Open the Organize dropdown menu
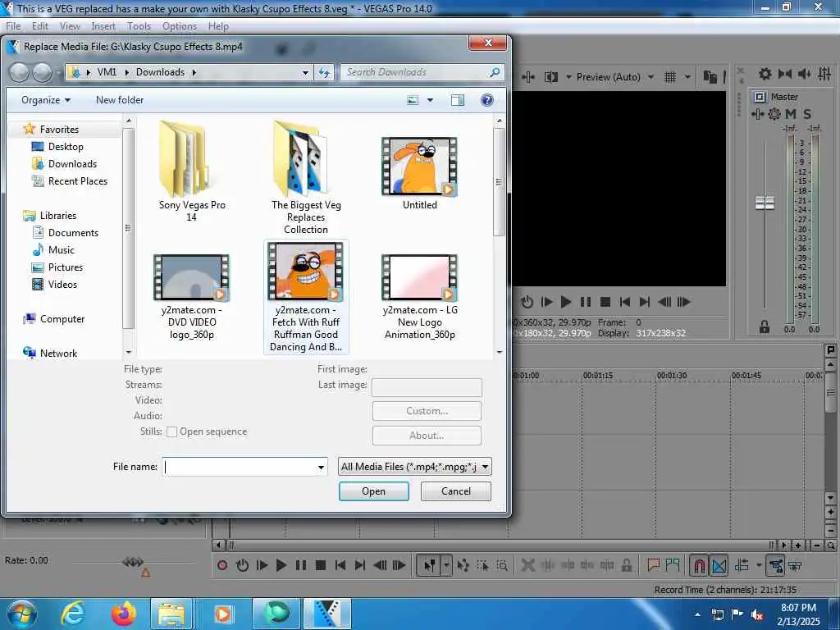This screenshot has width=840, height=630. click(x=46, y=100)
